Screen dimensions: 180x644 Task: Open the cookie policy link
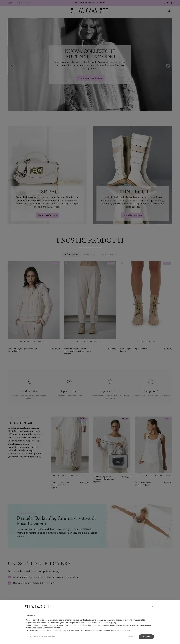[111, 623]
